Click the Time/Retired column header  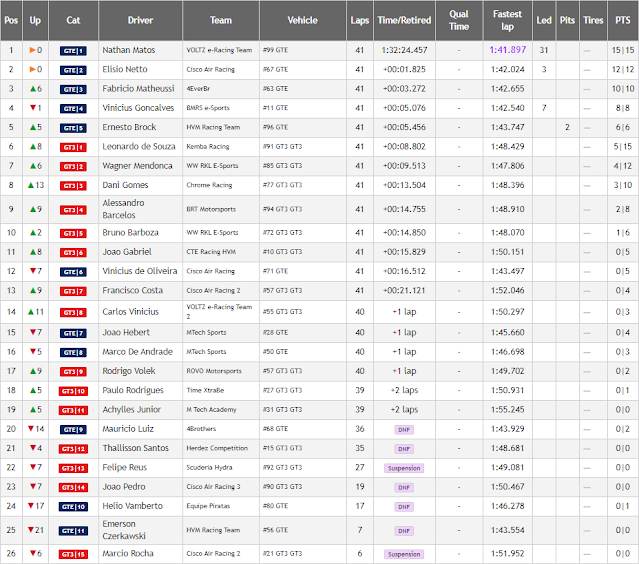404,20
